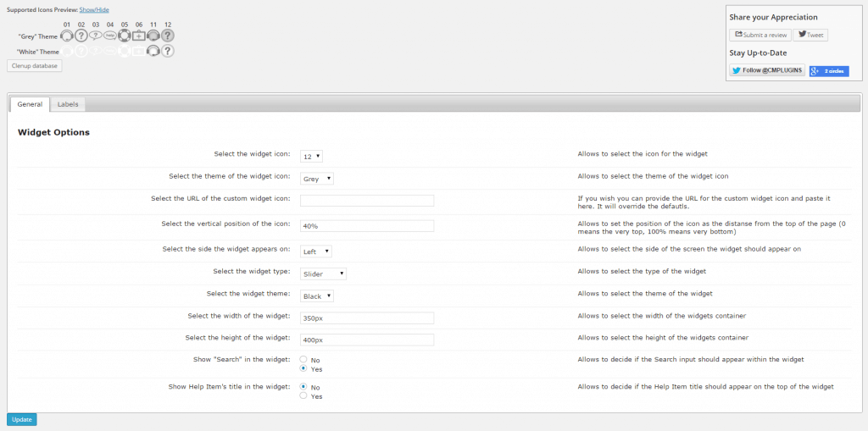Screen dimensions: 868x431
Task: Select the grey lifebuoy icon 05
Action: pos(125,36)
